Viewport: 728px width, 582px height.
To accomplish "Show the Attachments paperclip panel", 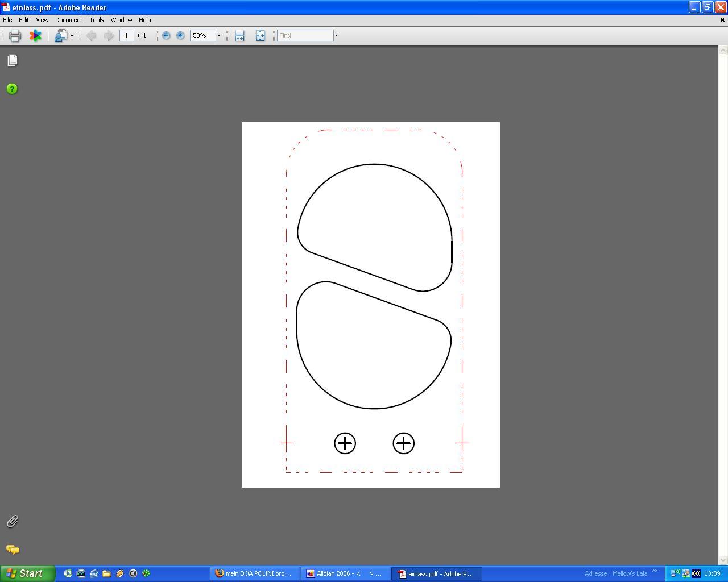I will pos(12,521).
